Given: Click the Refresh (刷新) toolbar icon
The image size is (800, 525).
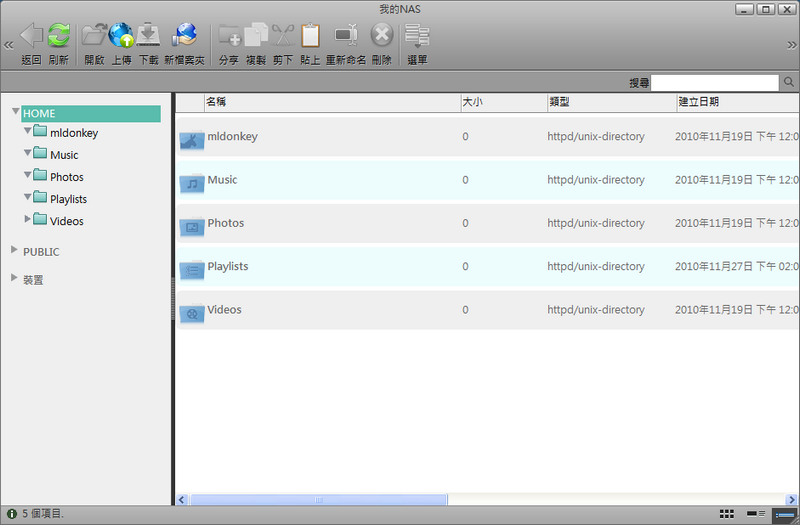Looking at the screenshot, I should click(59, 36).
